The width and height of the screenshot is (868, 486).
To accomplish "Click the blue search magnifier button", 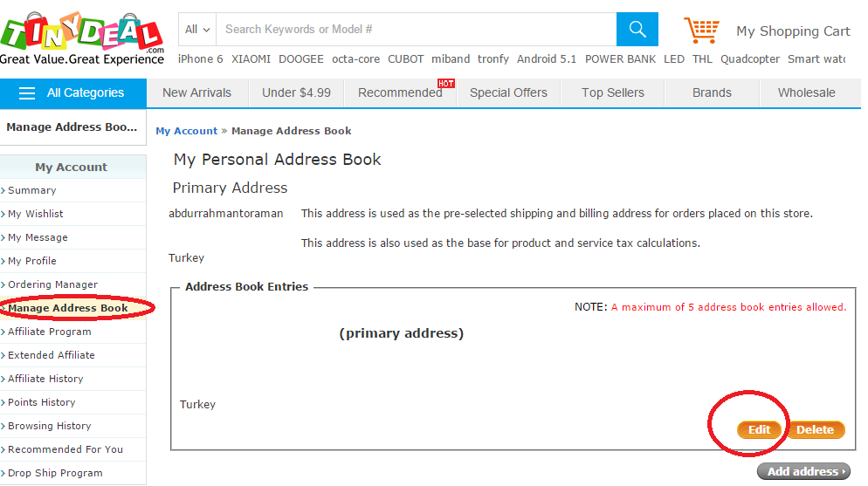I will pos(637,30).
